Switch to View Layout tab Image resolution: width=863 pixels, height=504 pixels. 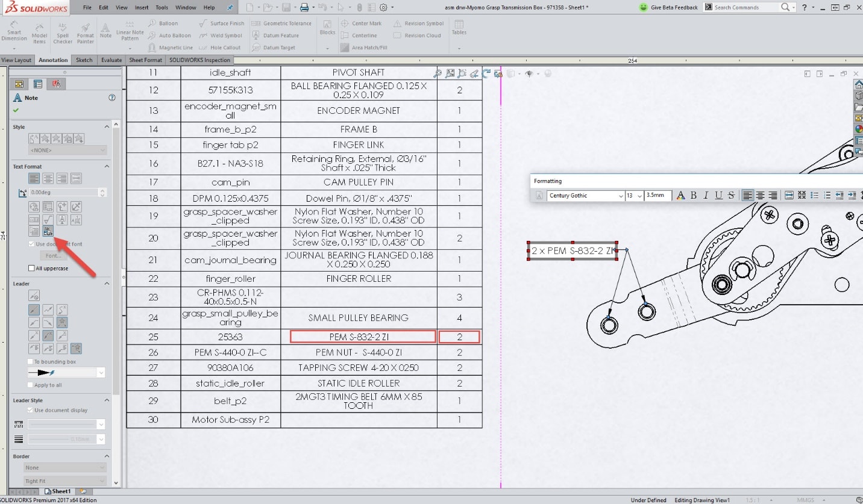(x=16, y=60)
